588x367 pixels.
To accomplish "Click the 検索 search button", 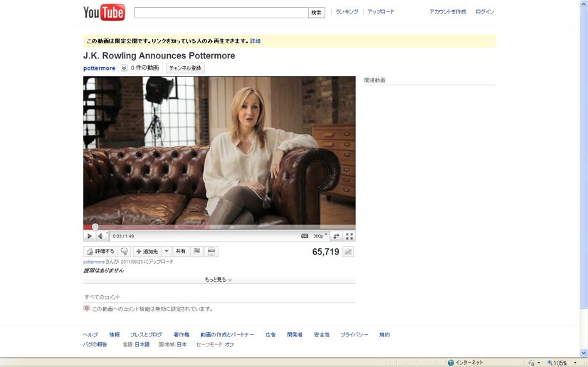I will click(317, 12).
